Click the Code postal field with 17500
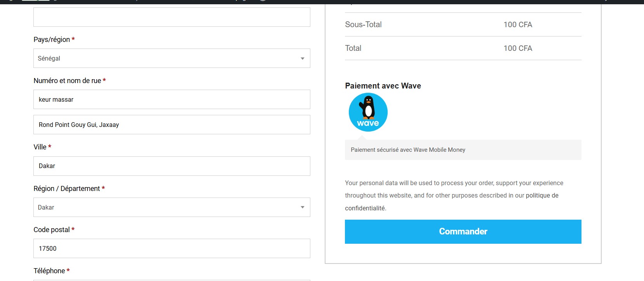This screenshot has height=281, width=644. (172, 248)
